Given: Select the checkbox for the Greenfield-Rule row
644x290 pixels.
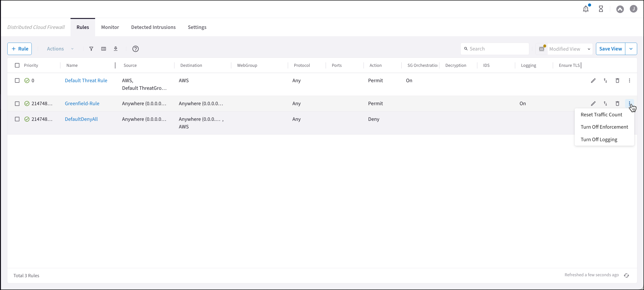Looking at the screenshot, I should (x=17, y=104).
